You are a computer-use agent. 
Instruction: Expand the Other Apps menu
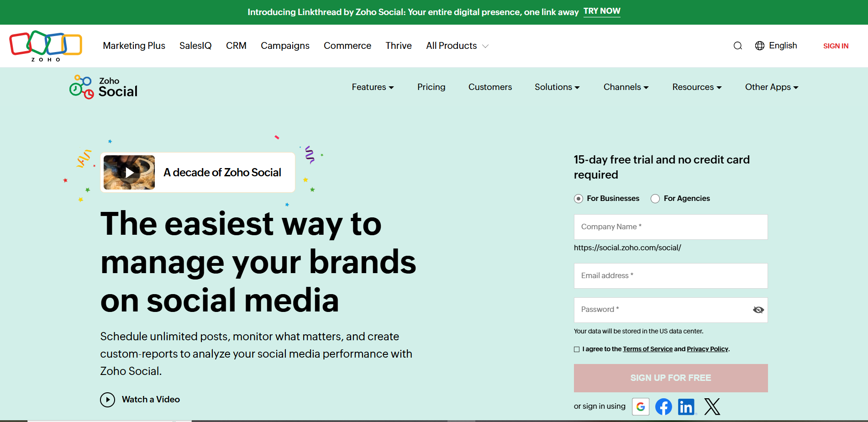coord(772,87)
